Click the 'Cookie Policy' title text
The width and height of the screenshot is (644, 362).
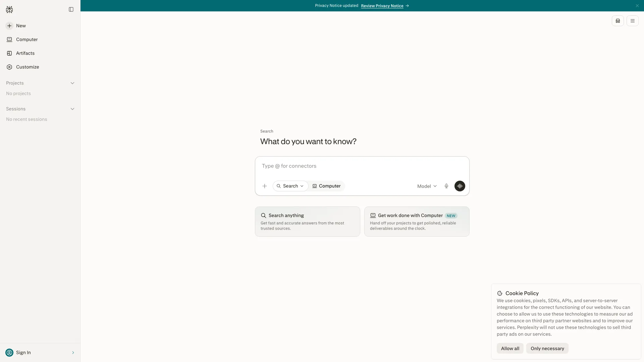point(522,293)
